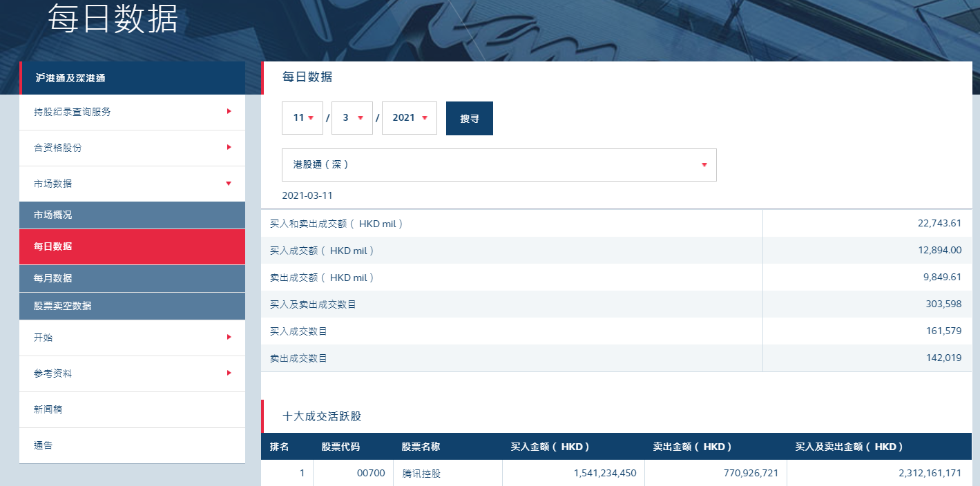Open the 港股通（深） market selector

[x=499, y=165]
